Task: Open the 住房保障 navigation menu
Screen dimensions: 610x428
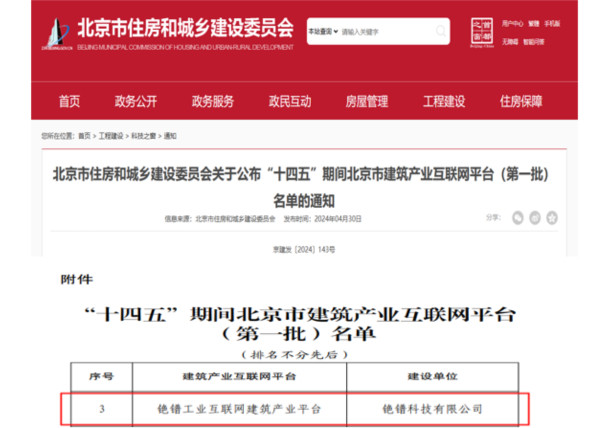Action: [x=521, y=101]
